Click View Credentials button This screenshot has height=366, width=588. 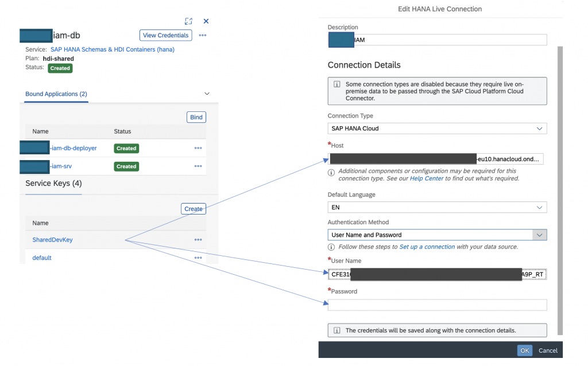(165, 35)
